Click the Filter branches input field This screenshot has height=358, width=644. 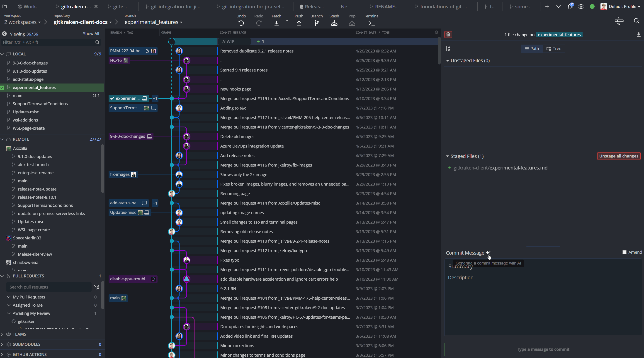pos(48,42)
